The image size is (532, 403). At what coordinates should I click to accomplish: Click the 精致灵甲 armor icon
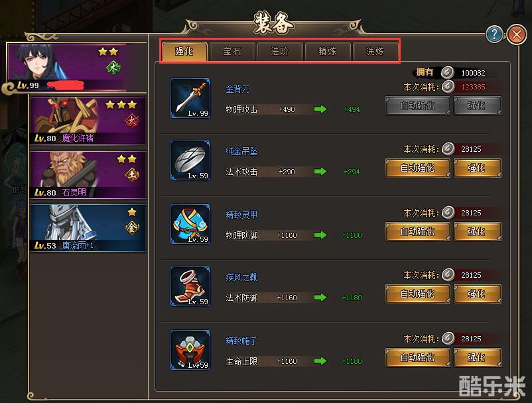pyautogui.click(x=190, y=224)
